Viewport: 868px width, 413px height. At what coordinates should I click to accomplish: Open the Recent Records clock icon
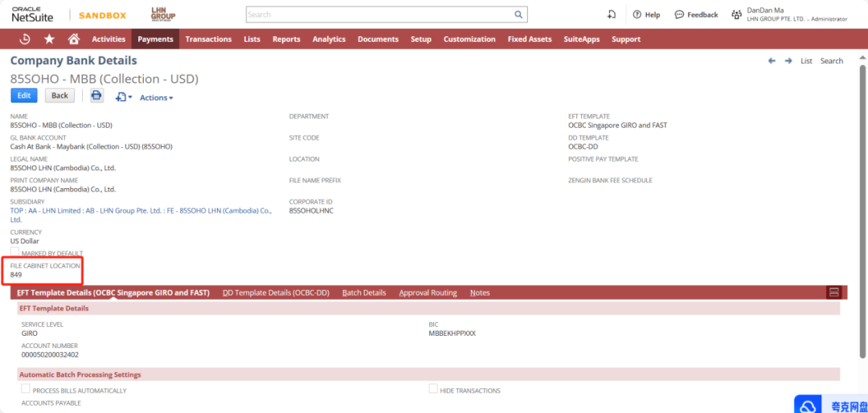24,39
